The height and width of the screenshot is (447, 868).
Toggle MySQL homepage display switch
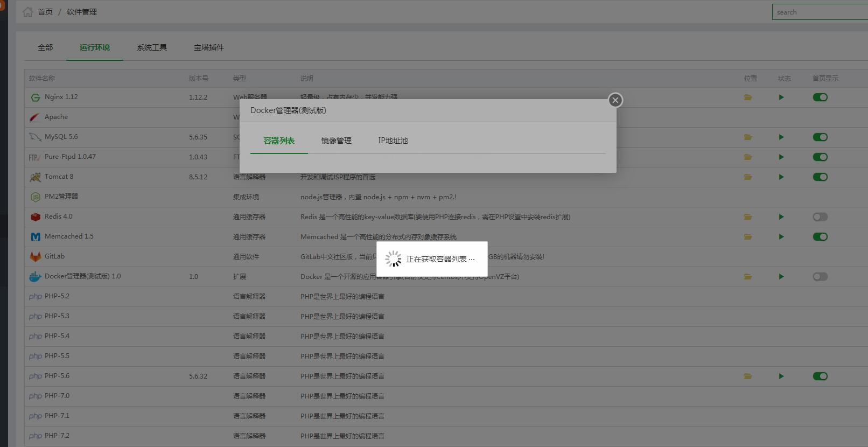tap(820, 137)
